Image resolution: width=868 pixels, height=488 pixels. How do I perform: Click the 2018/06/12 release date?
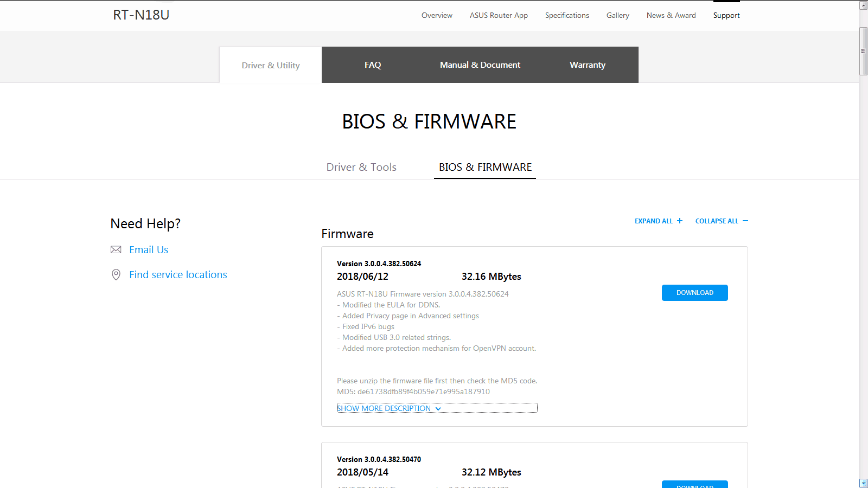point(362,277)
